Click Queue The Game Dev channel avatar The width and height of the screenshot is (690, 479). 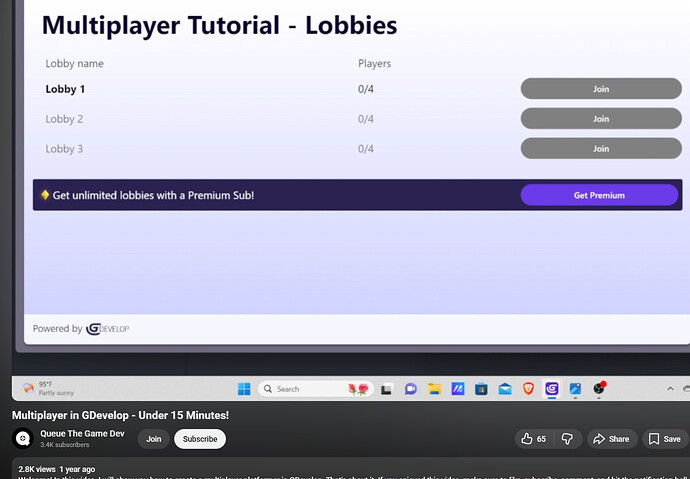coord(22,438)
